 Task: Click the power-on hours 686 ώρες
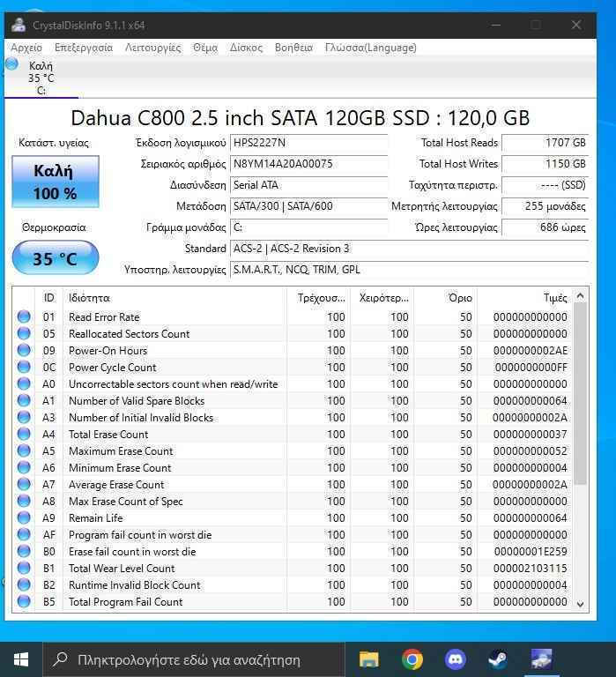tap(545, 227)
